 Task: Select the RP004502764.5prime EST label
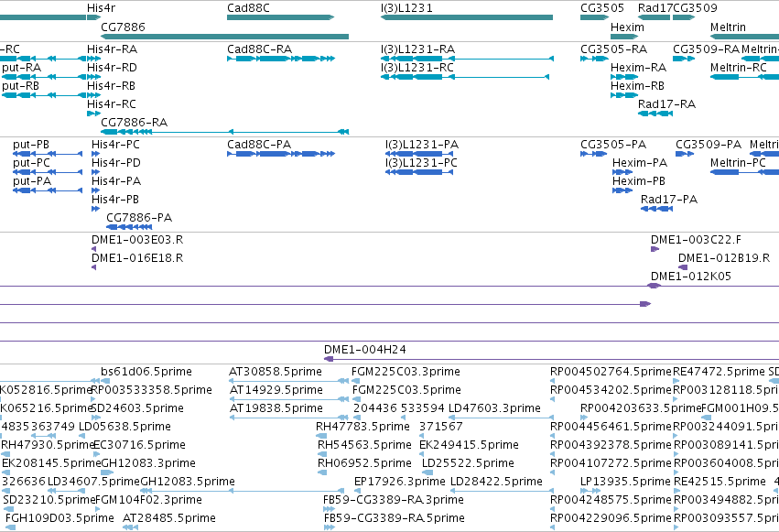pos(611,372)
